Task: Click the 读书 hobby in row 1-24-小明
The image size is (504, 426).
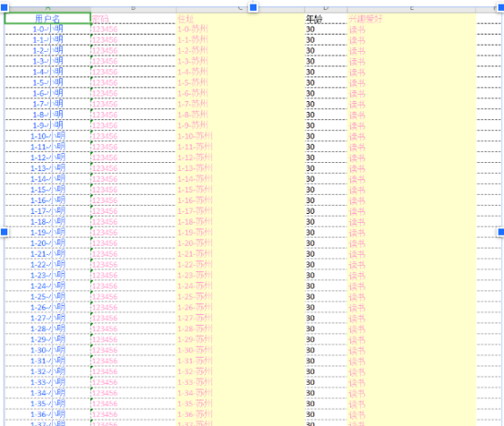Action: coord(411,286)
